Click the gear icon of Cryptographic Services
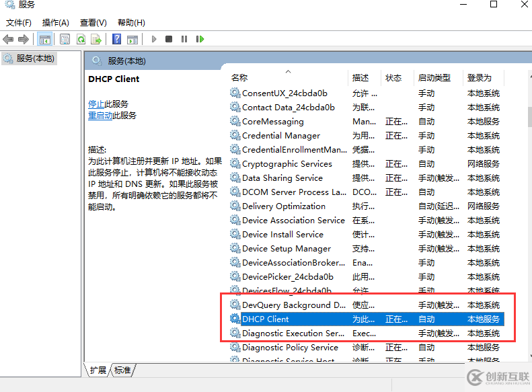The width and height of the screenshot is (532, 392). [x=235, y=163]
